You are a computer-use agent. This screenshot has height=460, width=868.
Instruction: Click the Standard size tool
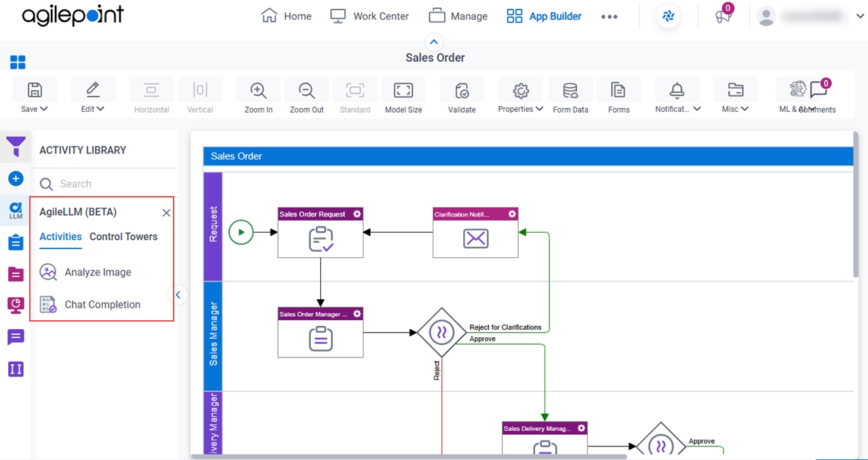(x=355, y=96)
